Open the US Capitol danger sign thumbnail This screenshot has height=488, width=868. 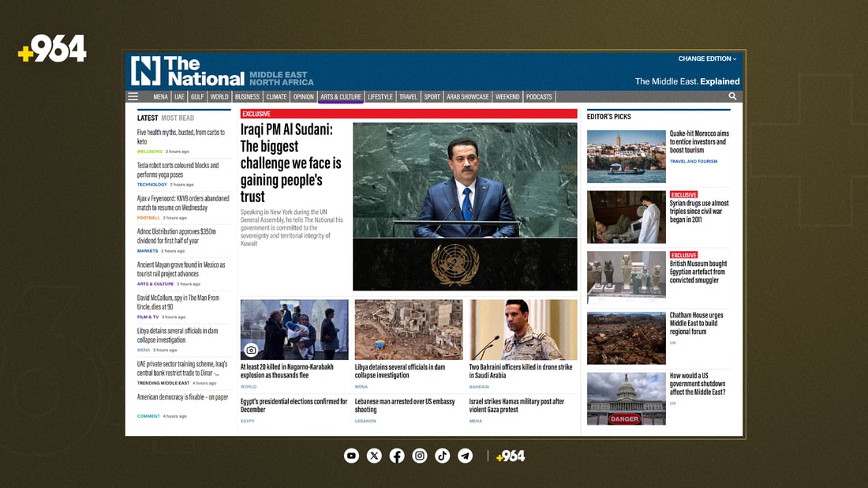[626, 399]
